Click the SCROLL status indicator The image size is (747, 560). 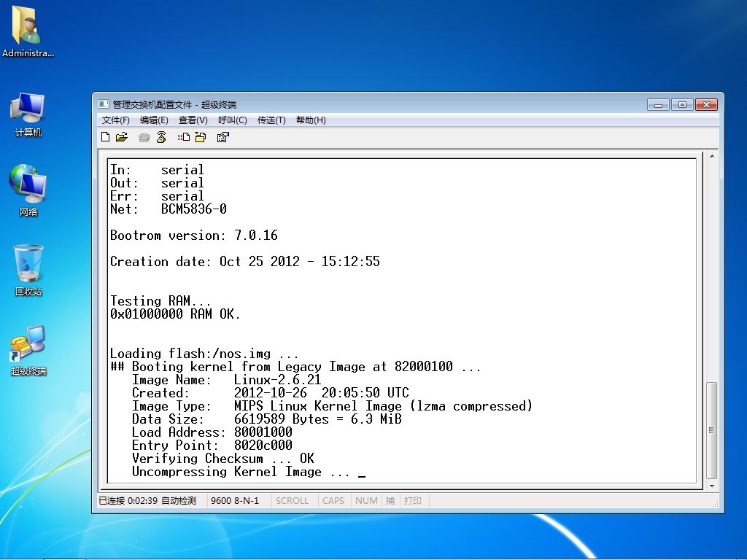(x=292, y=500)
